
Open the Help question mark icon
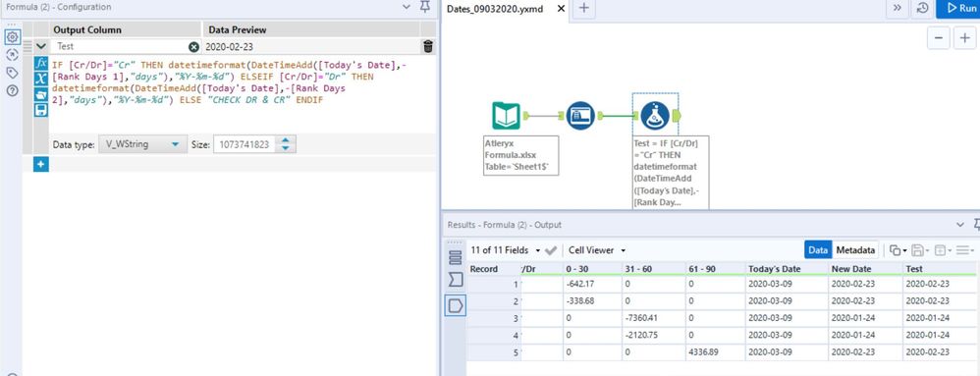click(12, 91)
